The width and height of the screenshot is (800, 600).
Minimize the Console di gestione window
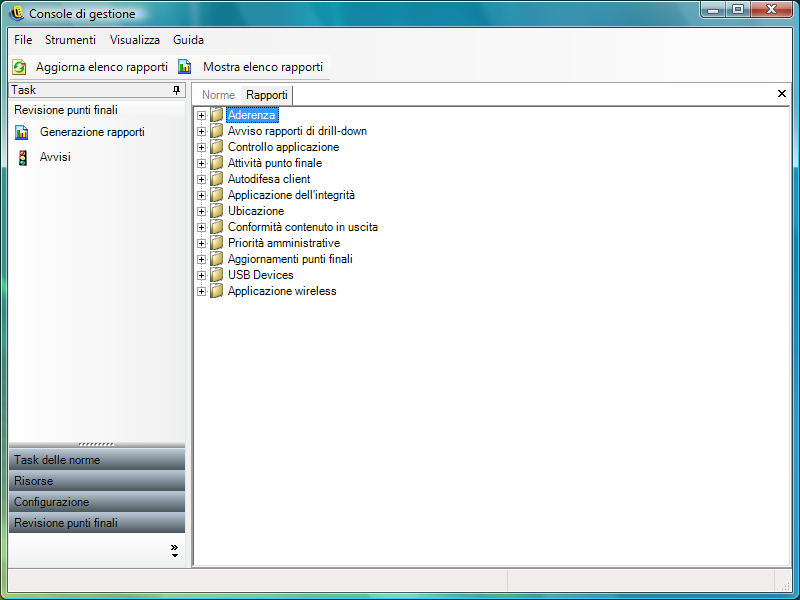pyautogui.click(x=714, y=10)
